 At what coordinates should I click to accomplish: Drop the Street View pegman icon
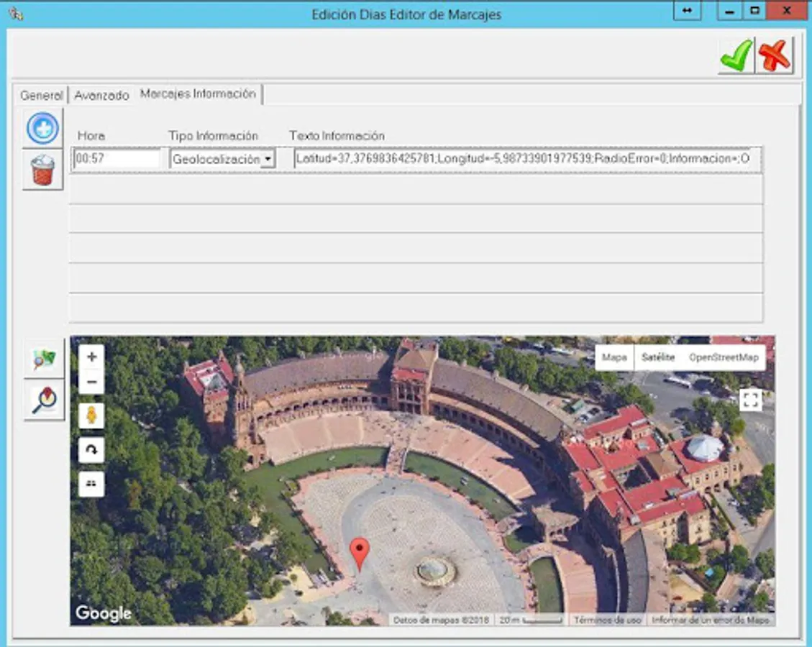tap(91, 416)
